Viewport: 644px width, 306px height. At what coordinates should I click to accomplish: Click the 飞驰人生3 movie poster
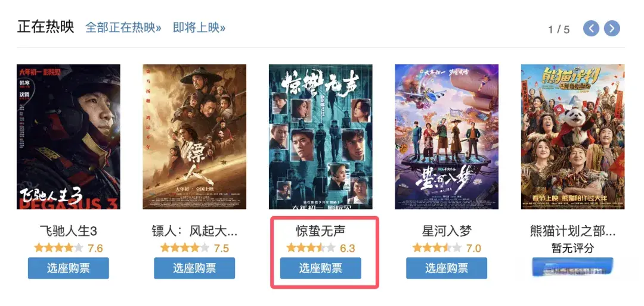68,136
